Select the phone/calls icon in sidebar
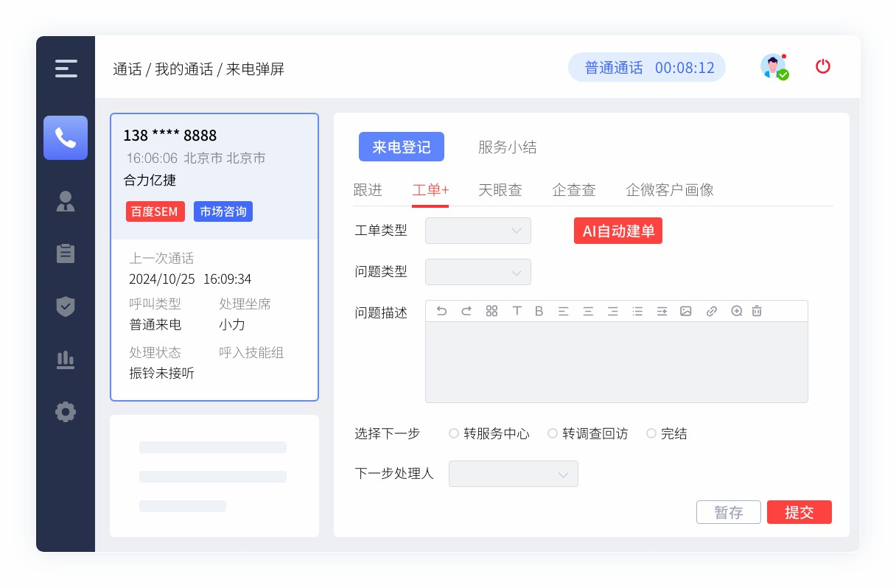This screenshot has width=896, height=588. tap(66, 138)
